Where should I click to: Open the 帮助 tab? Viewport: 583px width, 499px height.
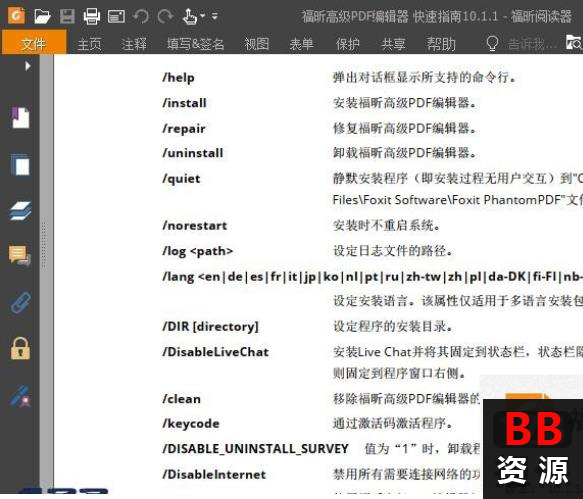[x=441, y=44]
